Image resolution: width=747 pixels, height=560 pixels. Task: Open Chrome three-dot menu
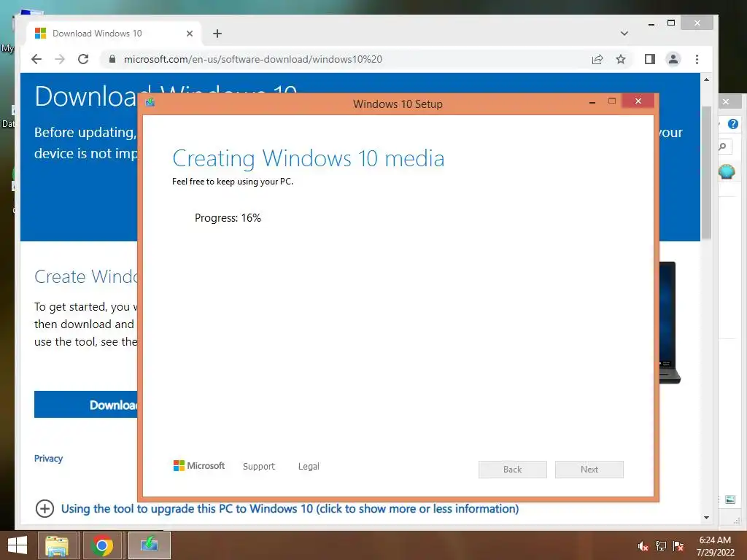click(697, 59)
